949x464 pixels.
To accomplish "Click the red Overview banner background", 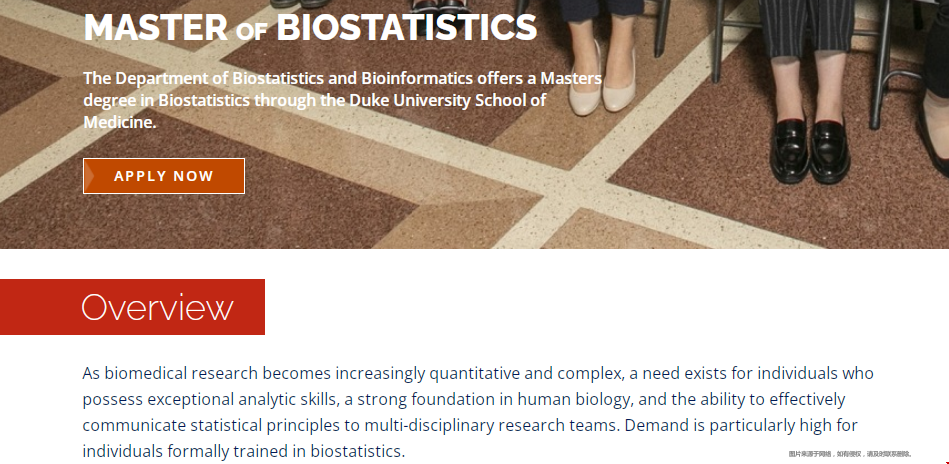I will click(132, 307).
